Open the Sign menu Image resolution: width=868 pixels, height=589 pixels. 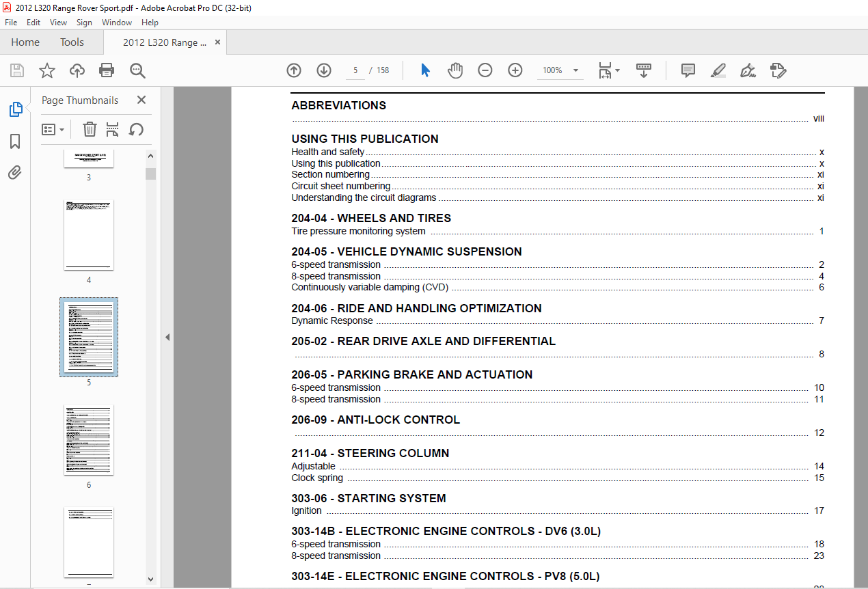pos(84,23)
